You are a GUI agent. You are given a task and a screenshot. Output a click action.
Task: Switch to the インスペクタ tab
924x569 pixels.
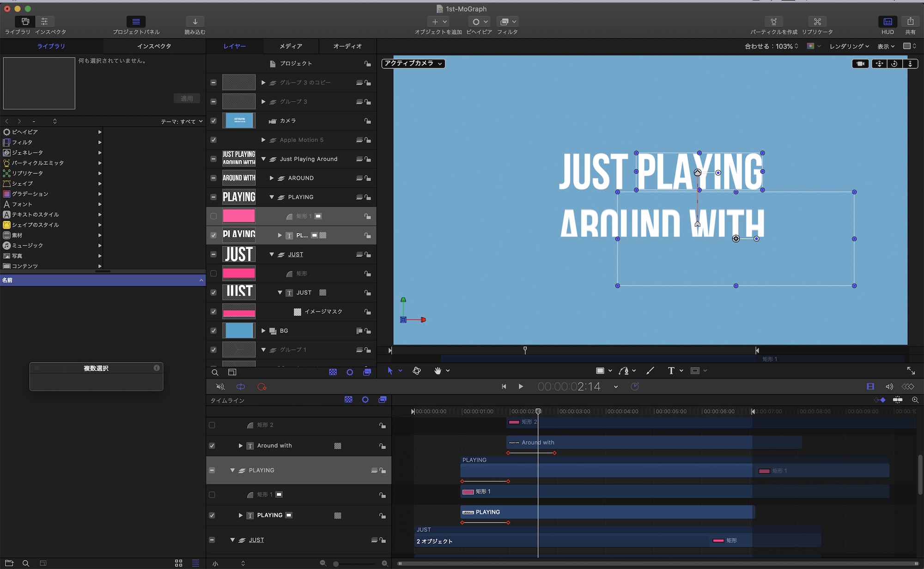(x=154, y=46)
